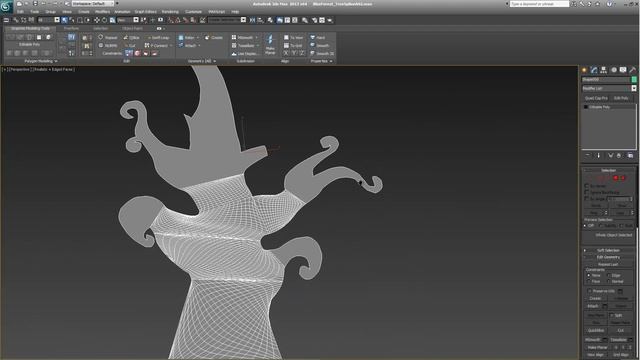Select the Select Object arrow tool
This screenshot has width=640, height=360.
tap(64, 20)
